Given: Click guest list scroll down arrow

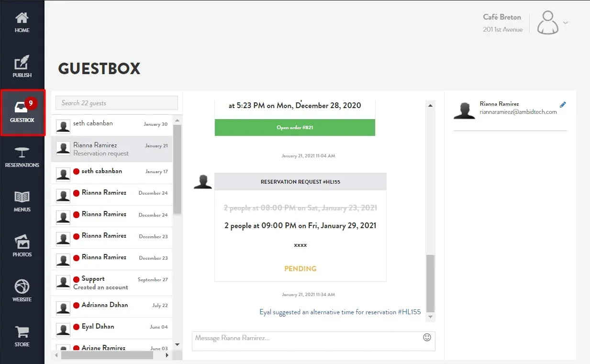Looking at the screenshot, I should [x=177, y=344].
